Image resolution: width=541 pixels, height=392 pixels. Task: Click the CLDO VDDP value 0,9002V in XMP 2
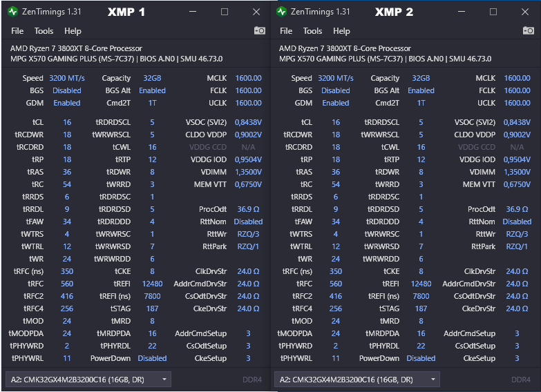pos(517,135)
